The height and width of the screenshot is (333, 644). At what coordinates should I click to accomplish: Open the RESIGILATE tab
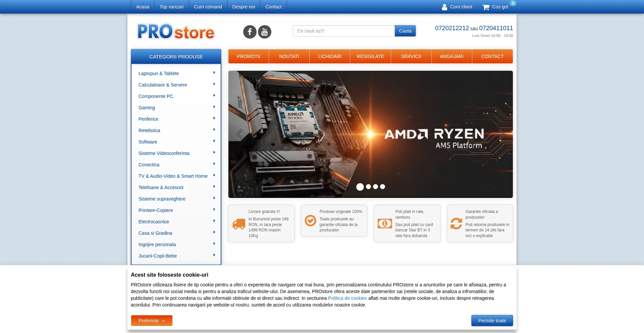tap(370, 56)
